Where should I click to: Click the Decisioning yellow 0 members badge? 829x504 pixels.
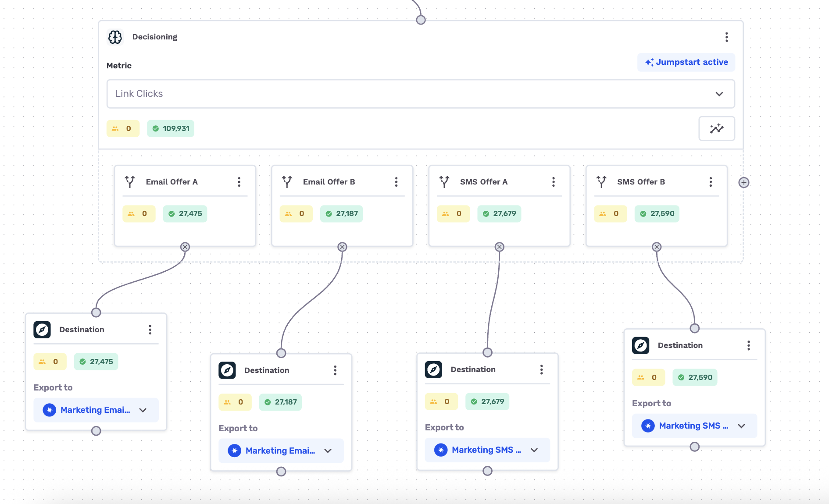tap(123, 128)
